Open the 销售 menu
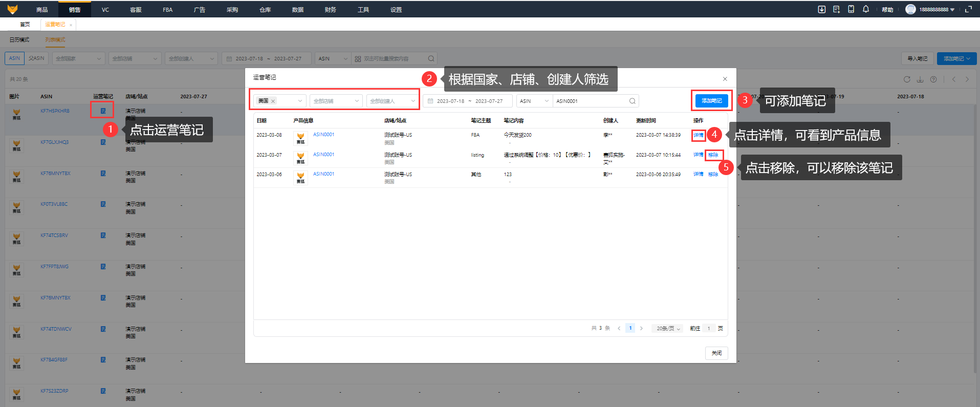The height and width of the screenshot is (407, 980). [75, 9]
